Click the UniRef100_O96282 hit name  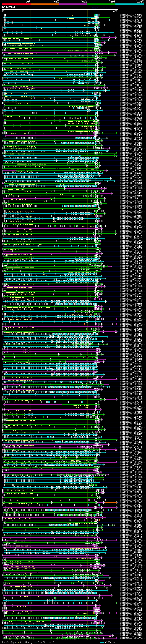(x=131, y=598)
